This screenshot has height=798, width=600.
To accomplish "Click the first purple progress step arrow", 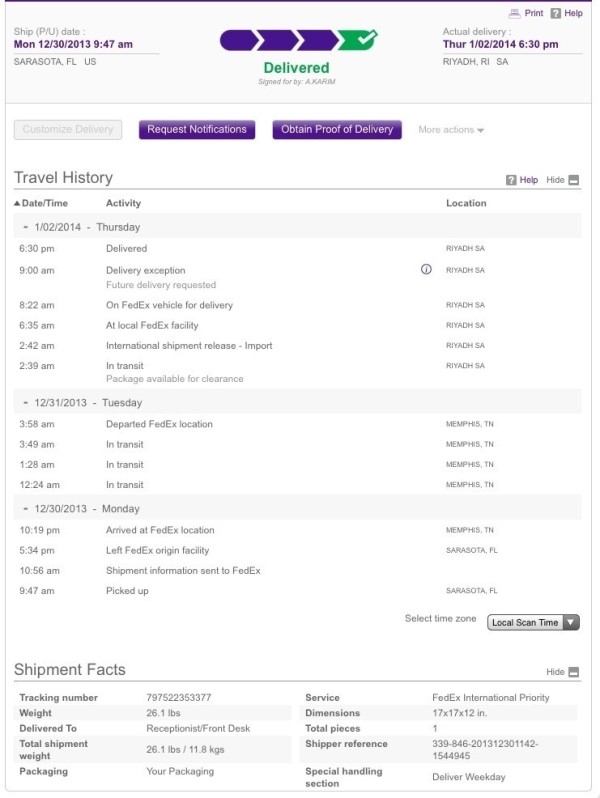I will click(x=239, y=40).
